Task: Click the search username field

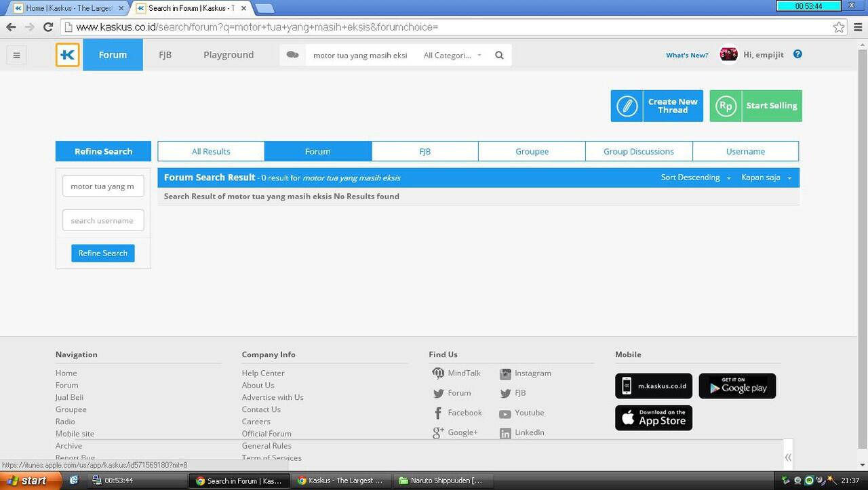Action: click(x=103, y=220)
